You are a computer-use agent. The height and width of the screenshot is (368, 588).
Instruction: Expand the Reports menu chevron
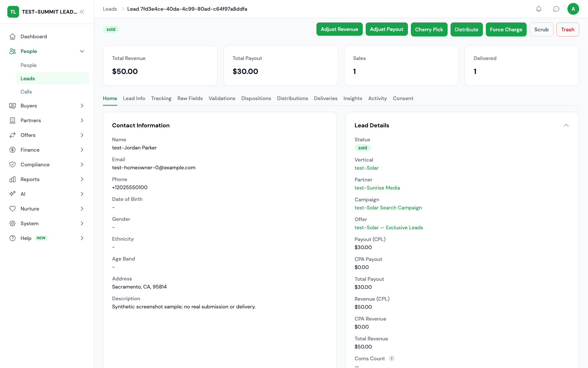coord(82,179)
